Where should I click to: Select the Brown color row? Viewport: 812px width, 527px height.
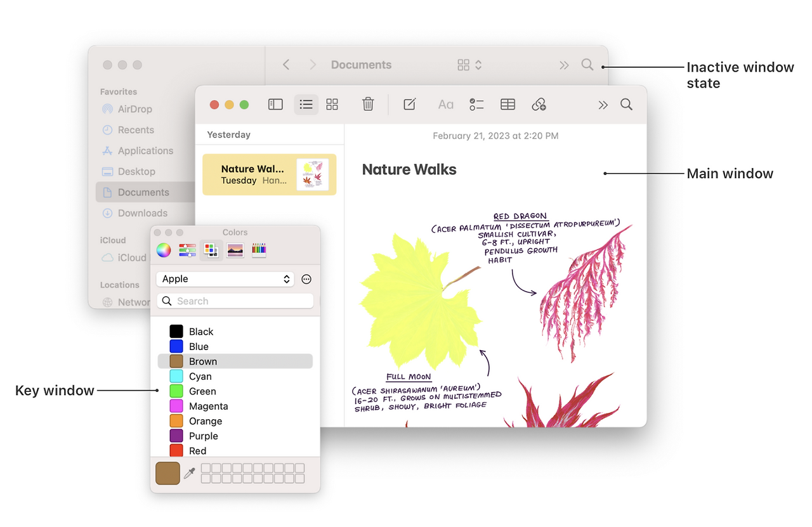pos(235,361)
